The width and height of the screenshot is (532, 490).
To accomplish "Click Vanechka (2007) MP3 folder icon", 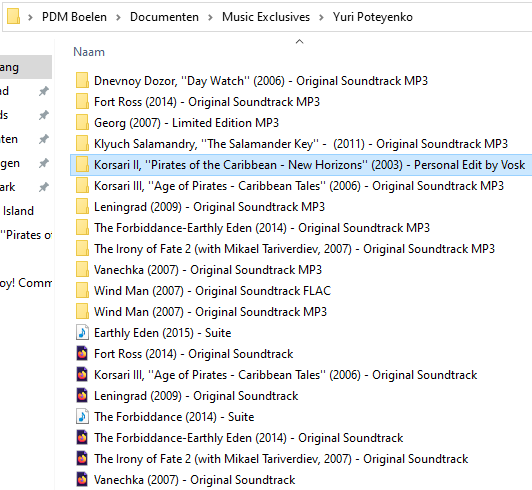I will (x=82, y=270).
